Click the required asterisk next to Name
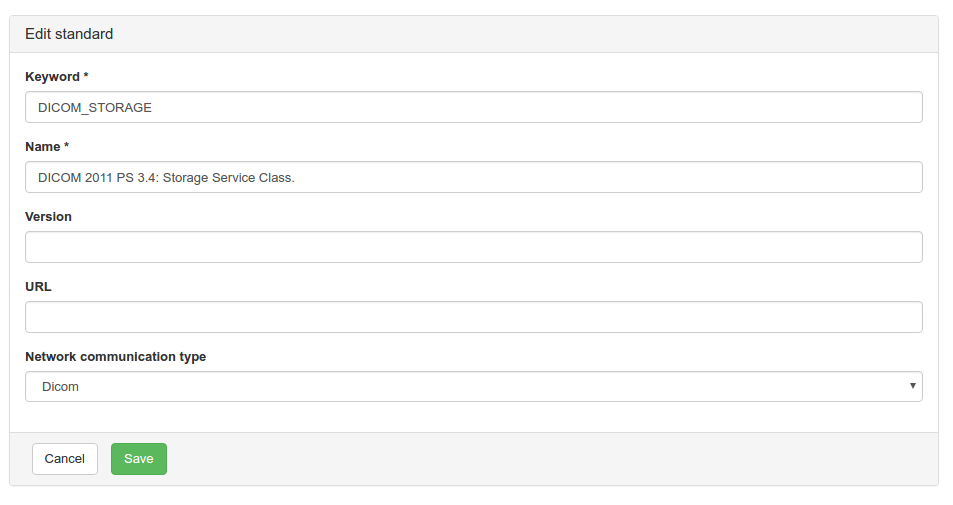Image resolution: width=953 pixels, height=505 pixels. (x=66, y=146)
